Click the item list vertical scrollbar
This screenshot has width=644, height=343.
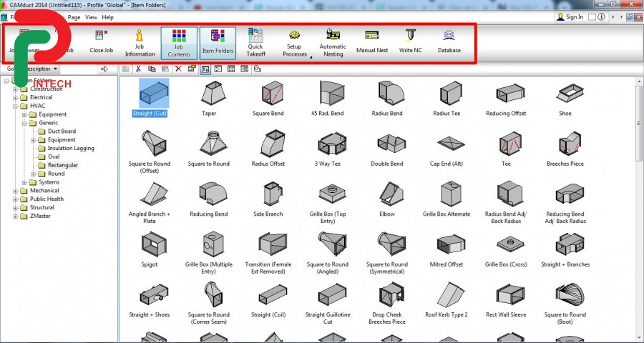pos(639,123)
